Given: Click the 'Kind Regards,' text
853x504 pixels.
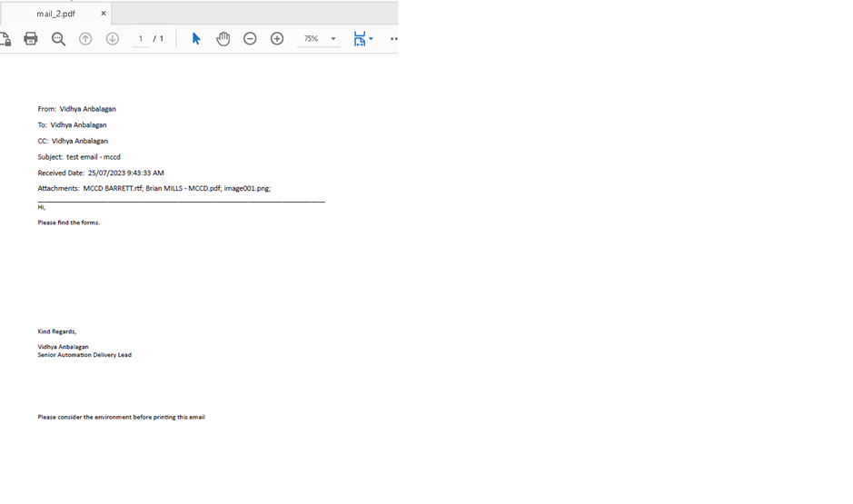Looking at the screenshot, I should tap(57, 331).
